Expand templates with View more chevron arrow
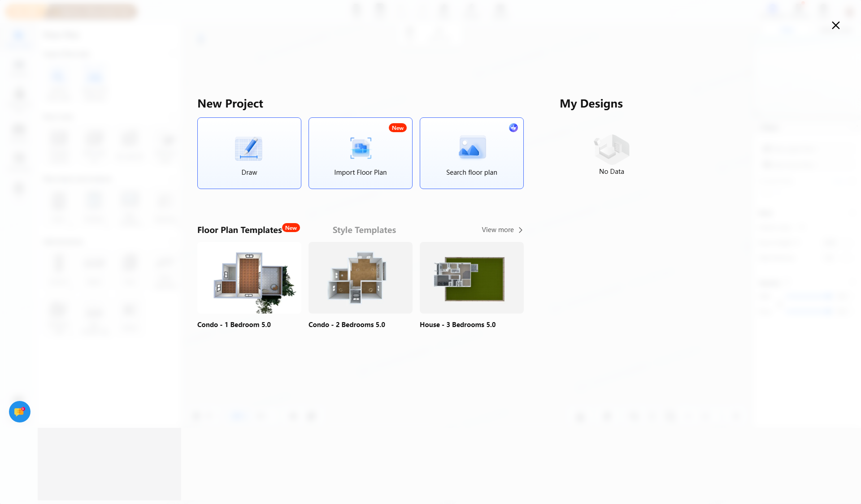Viewport: 861px width, 504px height. tap(521, 230)
